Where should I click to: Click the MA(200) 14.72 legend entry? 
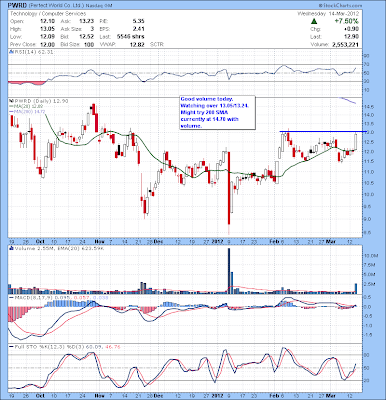27,112
